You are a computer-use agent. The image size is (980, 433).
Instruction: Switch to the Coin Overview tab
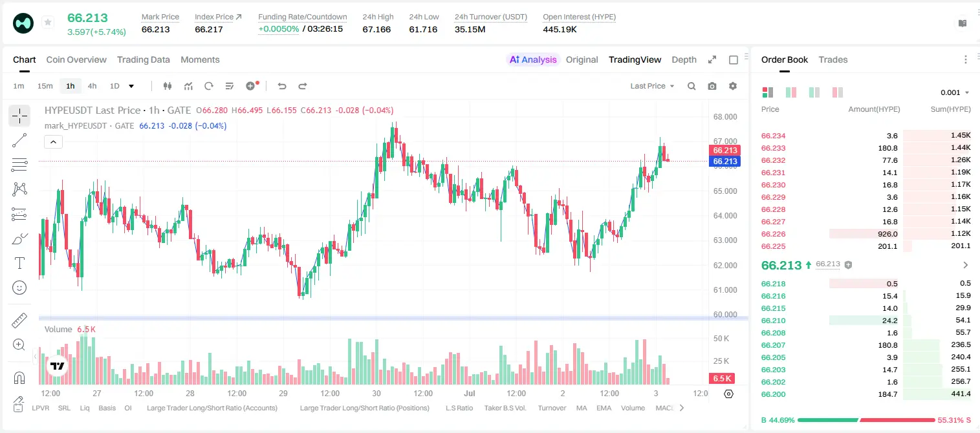coord(76,59)
